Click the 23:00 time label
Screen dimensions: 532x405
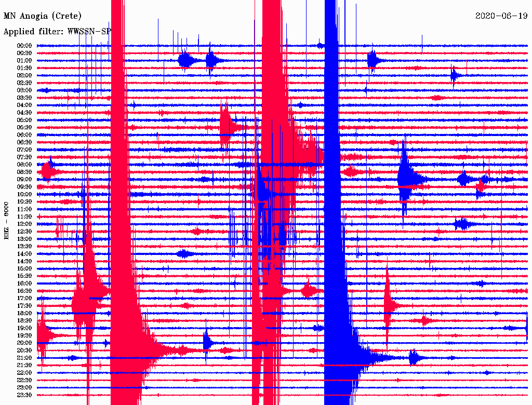tap(24, 387)
